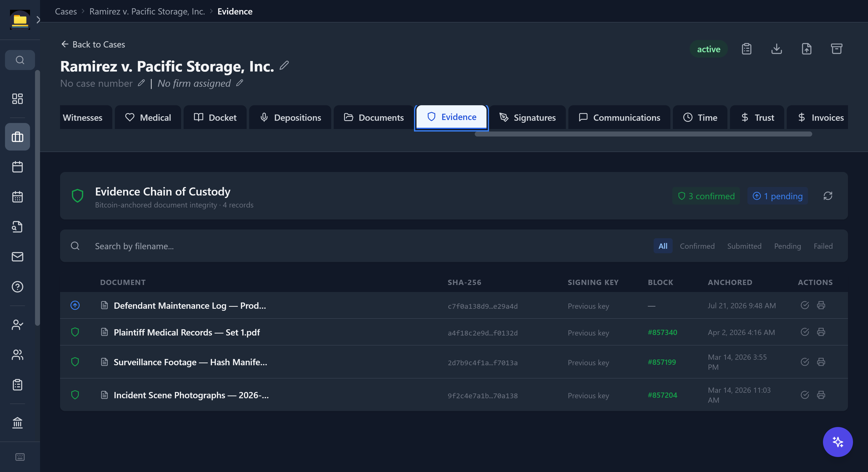Edit the firm assigned pencil icon

240,83
